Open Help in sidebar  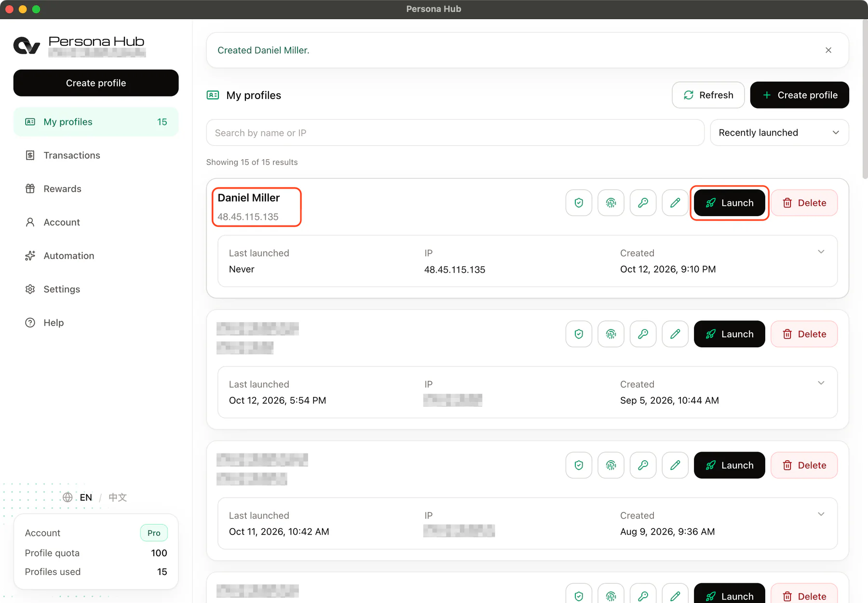pyautogui.click(x=96, y=323)
